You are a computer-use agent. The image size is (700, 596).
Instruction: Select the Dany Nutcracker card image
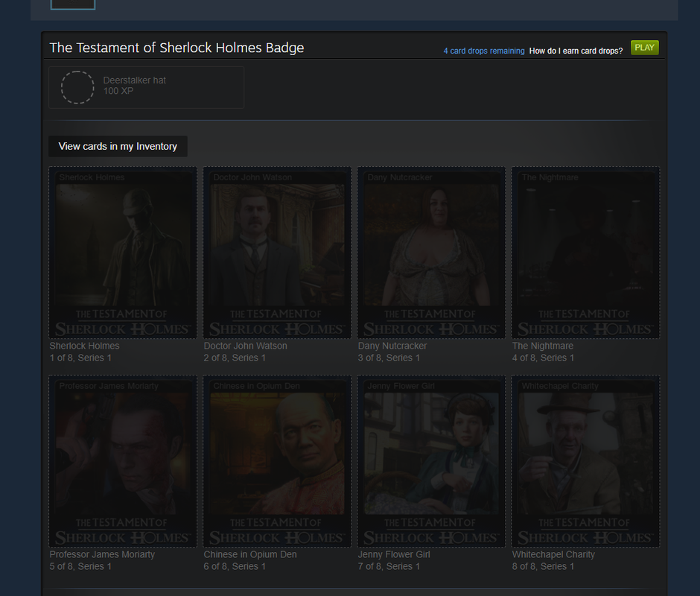[x=431, y=253]
